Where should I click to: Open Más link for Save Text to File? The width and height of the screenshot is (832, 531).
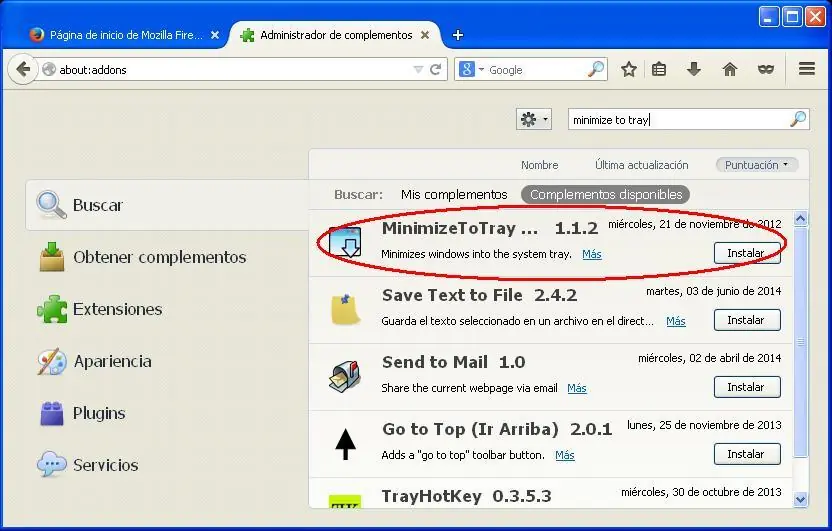pos(675,321)
